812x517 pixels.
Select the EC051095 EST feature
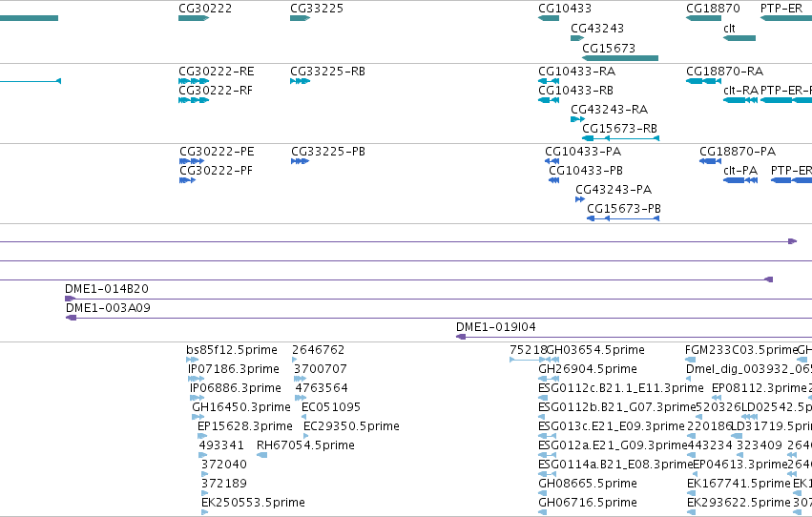304,417
